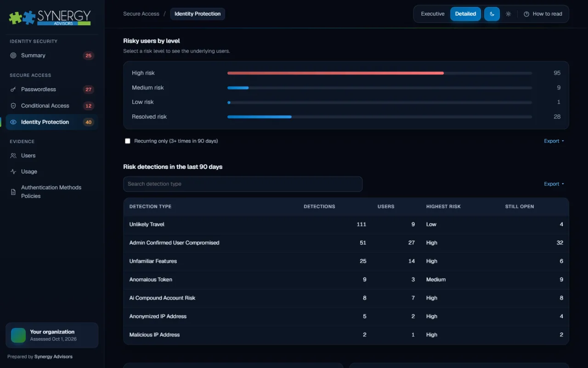
Task: Sort by the Detections column header
Action: pyautogui.click(x=319, y=207)
